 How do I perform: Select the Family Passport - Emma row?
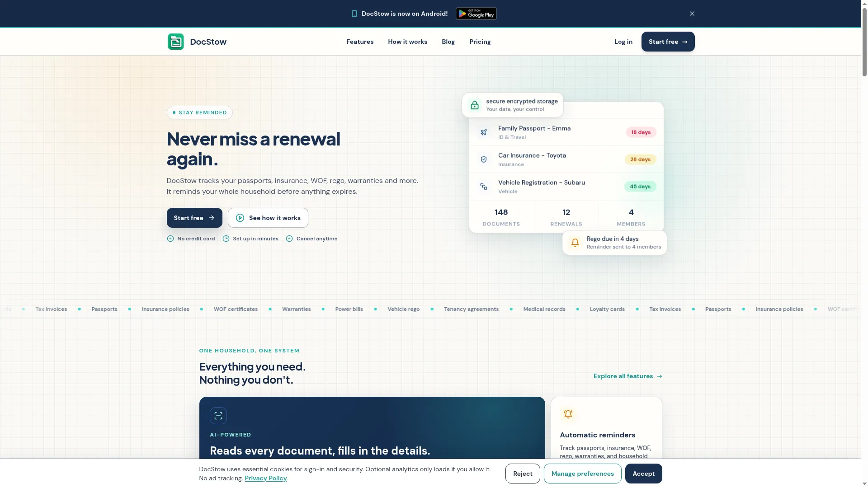click(x=566, y=132)
